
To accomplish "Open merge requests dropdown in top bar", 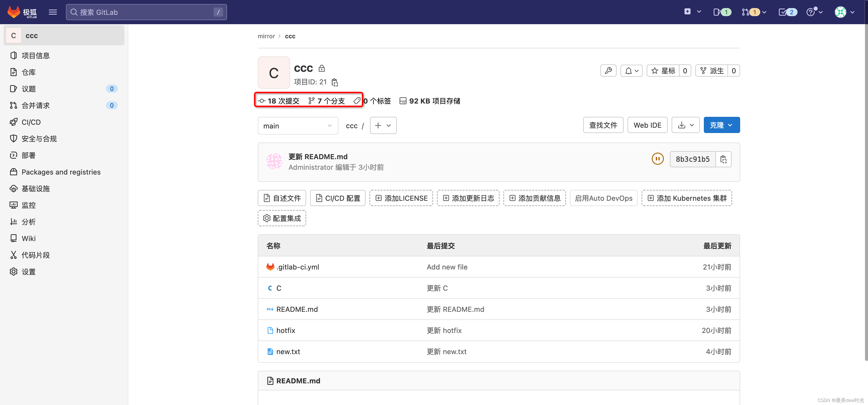I will click(x=754, y=12).
